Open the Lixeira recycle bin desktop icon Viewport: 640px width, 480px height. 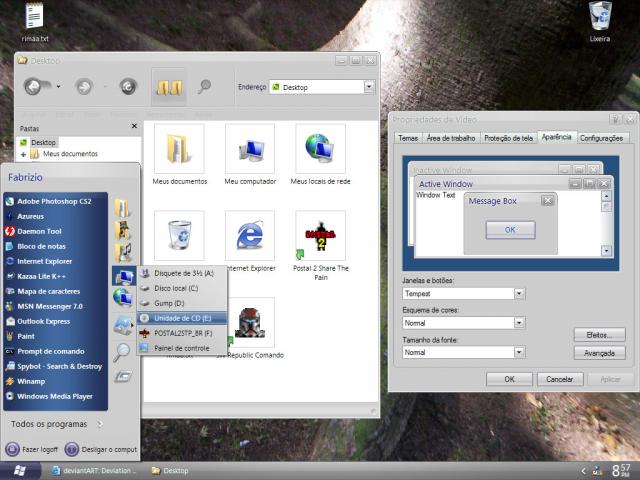[600, 21]
